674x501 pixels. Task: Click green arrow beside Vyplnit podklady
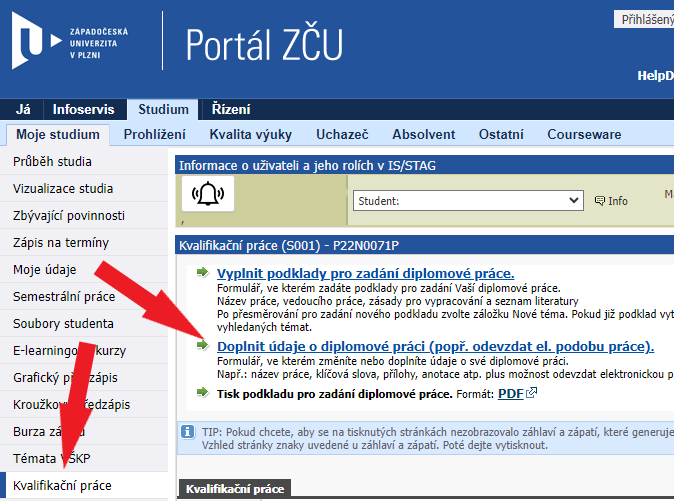coord(202,272)
